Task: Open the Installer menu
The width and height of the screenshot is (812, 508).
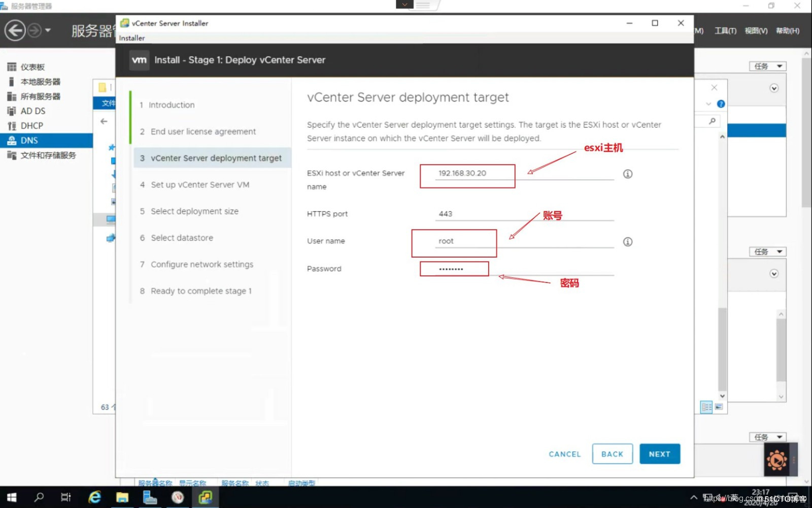Action: pyautogui.click(x=131, y=38)
